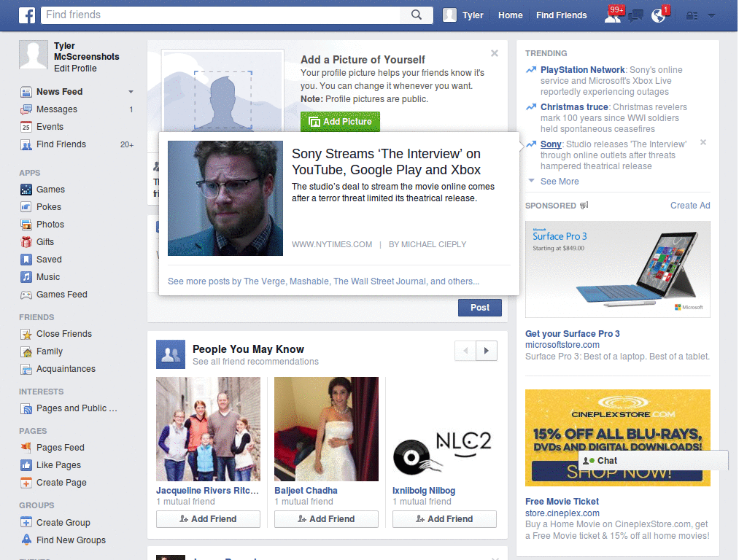Image resolution: width=747 pixels, height=560 pixels.
Task: Add Baljeet Chadha as friend
Action: (x=326, y=519)
